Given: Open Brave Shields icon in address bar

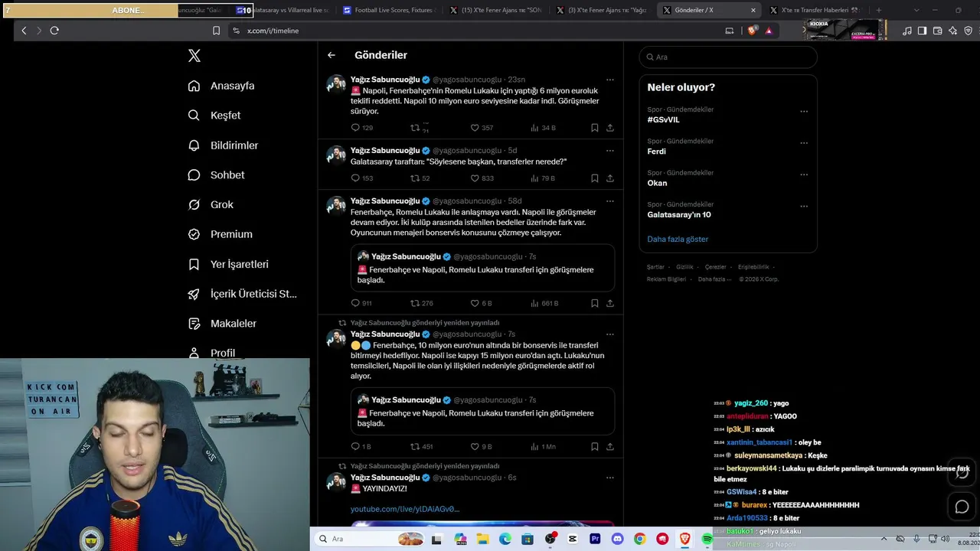Looking at the screenshot, I should click(x=752, y=31).
